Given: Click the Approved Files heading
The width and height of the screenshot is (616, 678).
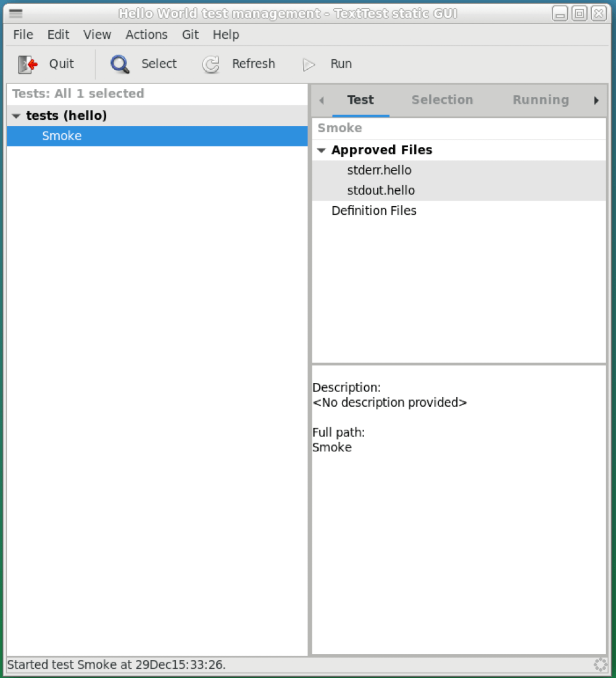Looking at the screenshot, I should [381, 150].
